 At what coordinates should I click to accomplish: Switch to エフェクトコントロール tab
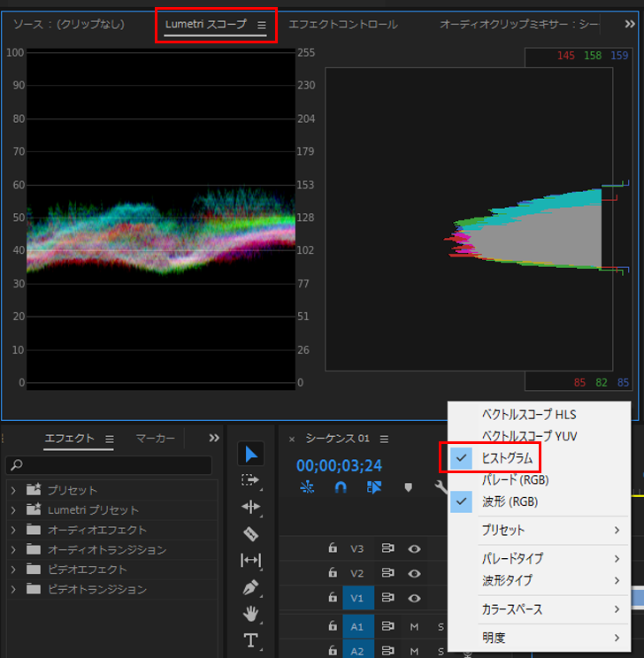coord(343,25)
